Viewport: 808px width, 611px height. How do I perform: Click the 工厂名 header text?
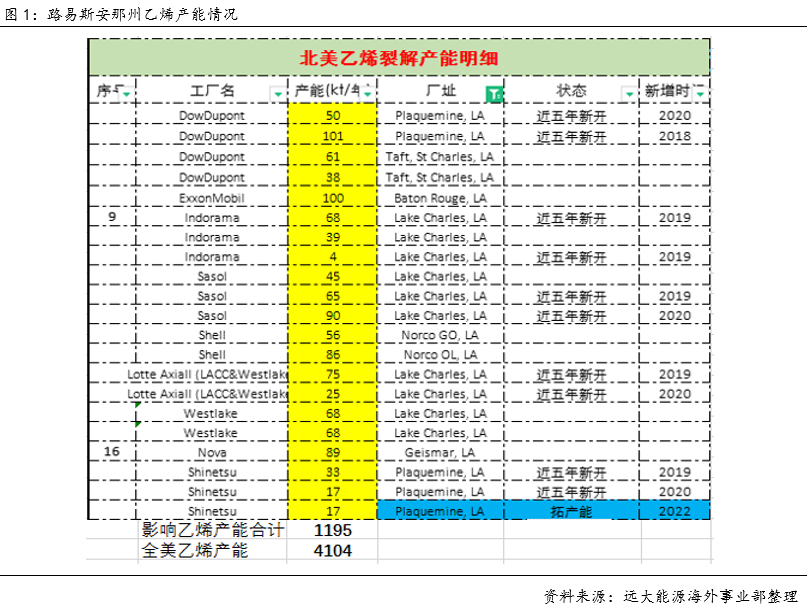(212, 91)
